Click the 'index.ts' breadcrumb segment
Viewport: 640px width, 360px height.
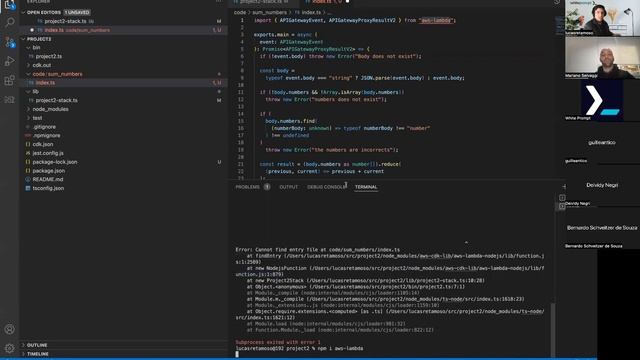[x=311, y=13]
